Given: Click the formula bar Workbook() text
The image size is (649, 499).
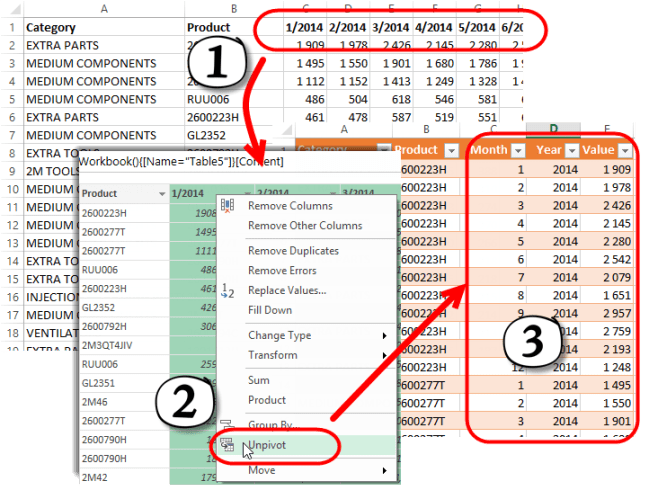Looking at the screenshot, I should 181,161.
